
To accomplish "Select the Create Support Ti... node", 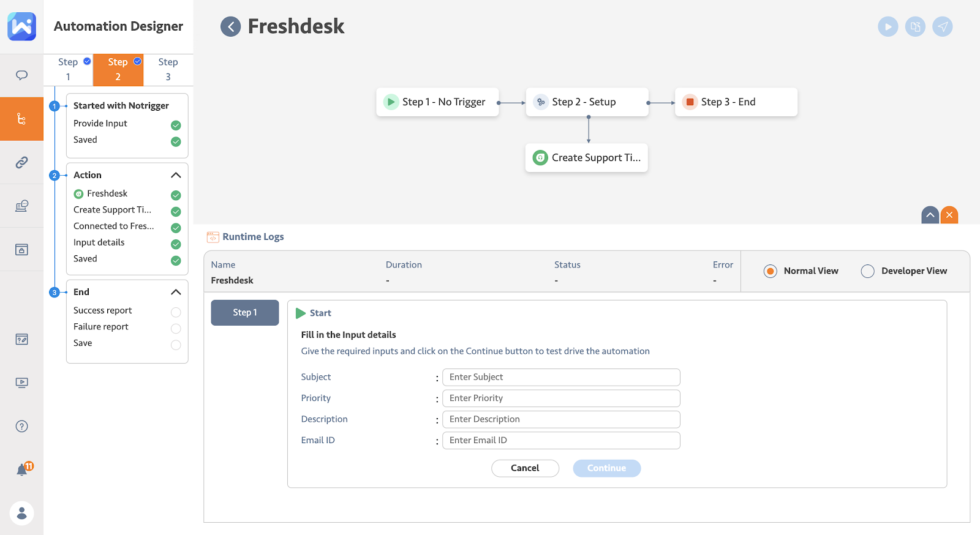I will 587,157.
